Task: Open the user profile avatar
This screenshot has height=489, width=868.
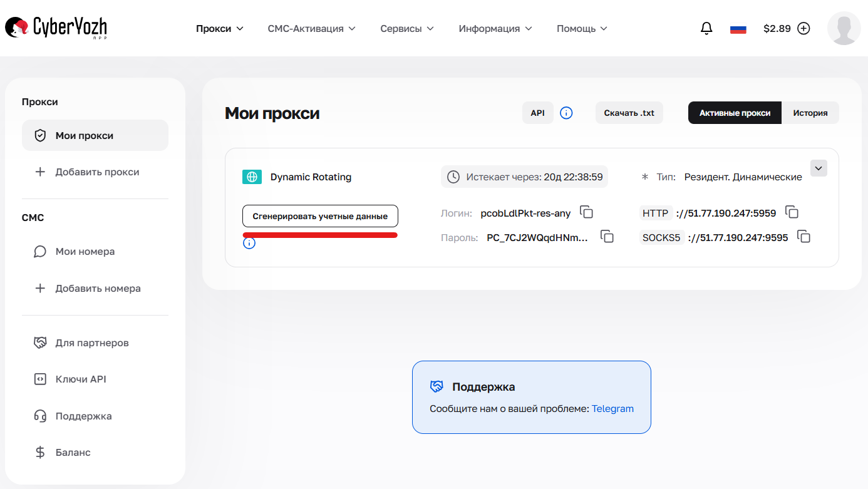Action: (844, 28)
